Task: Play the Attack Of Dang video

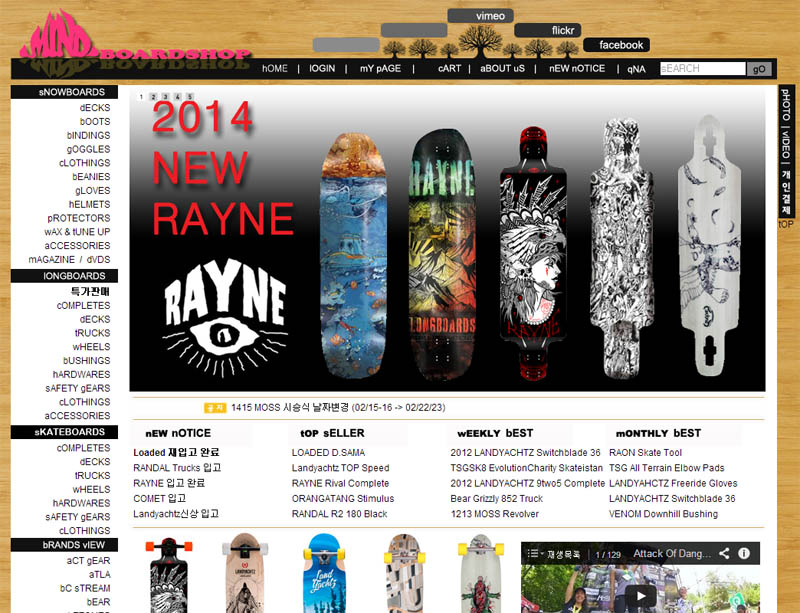Action: pos(640,595)
